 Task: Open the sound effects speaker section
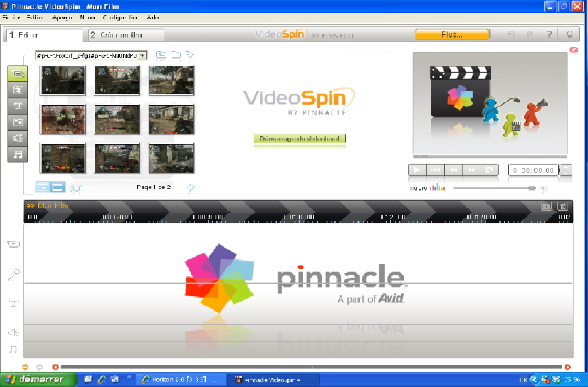click(18, 138)
